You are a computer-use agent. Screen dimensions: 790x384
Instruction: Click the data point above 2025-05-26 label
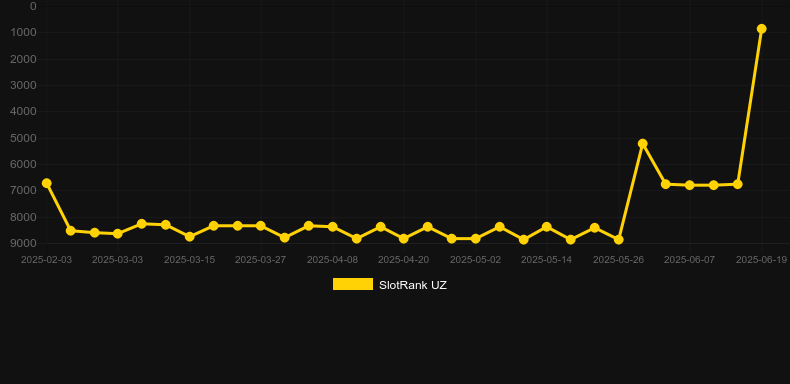(x=618, y=240)
